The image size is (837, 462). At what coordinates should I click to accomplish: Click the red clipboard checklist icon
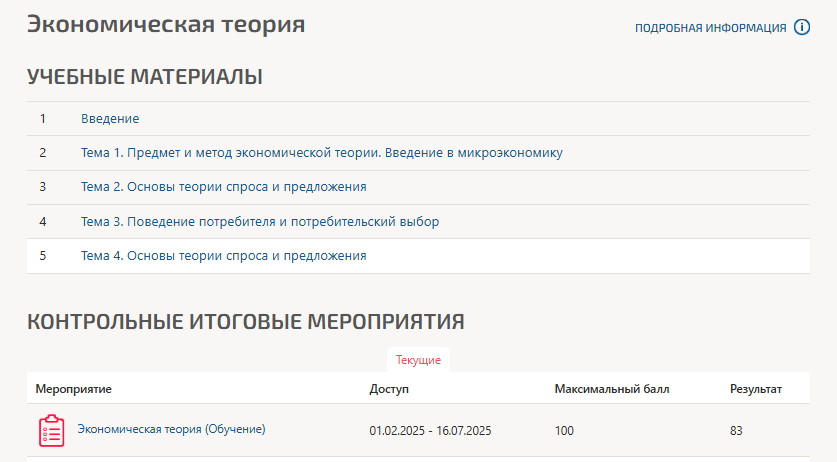tap(51, 430)
